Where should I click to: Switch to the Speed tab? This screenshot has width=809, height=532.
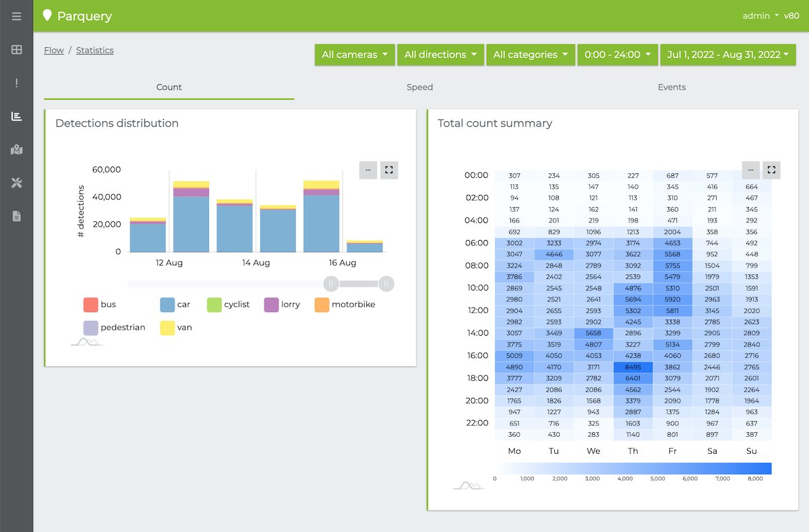click(419, 87)
